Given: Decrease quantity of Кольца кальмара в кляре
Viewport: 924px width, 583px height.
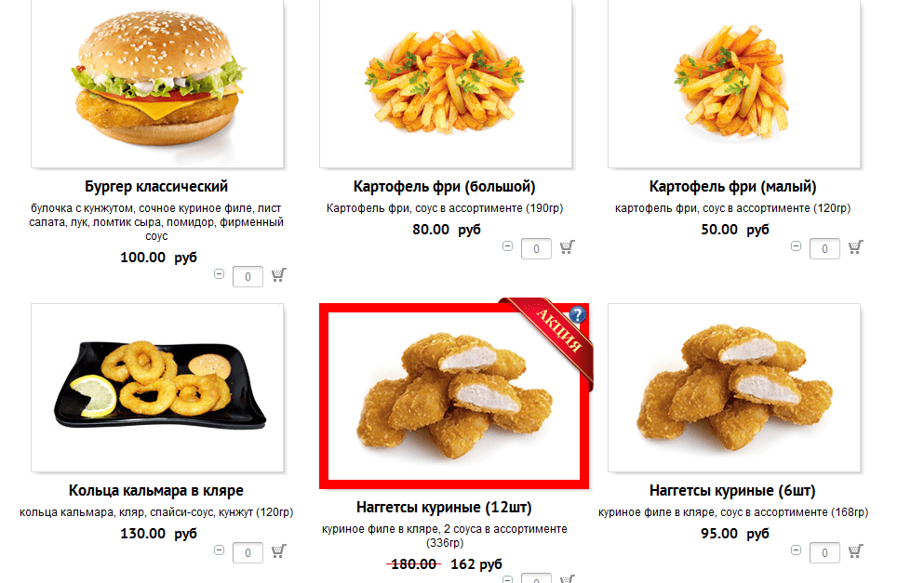Looking at the screenshot, I should coord(220,550).
